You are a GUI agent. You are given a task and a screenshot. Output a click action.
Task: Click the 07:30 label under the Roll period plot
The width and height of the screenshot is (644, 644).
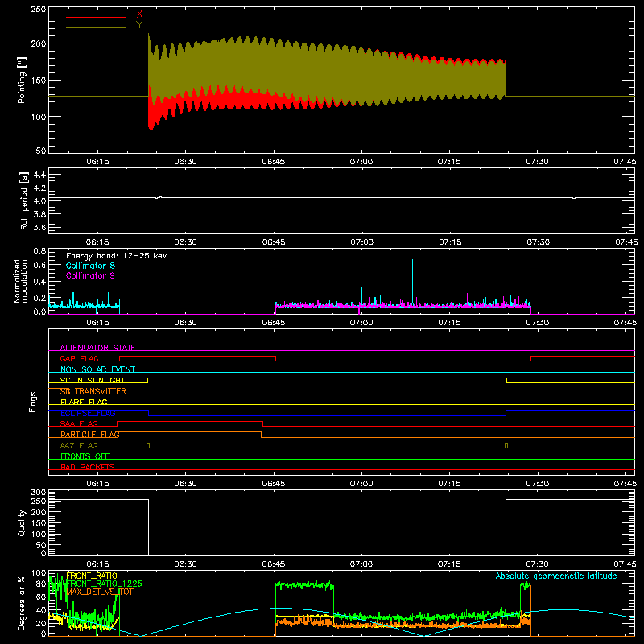(539, 242)
